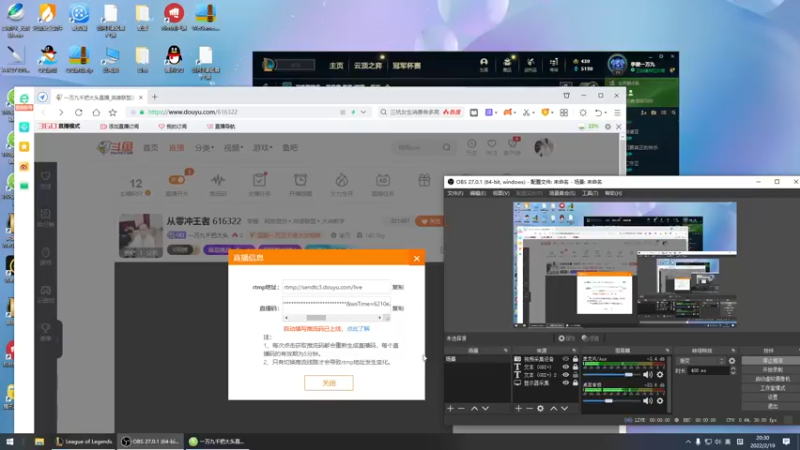Open transition properties gear in OBS
This screenshot has width=800, height=450.
(732, 361)
